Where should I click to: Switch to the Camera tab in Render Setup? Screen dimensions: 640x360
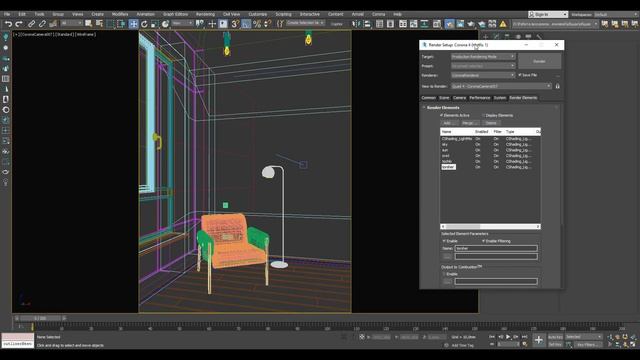459,98
